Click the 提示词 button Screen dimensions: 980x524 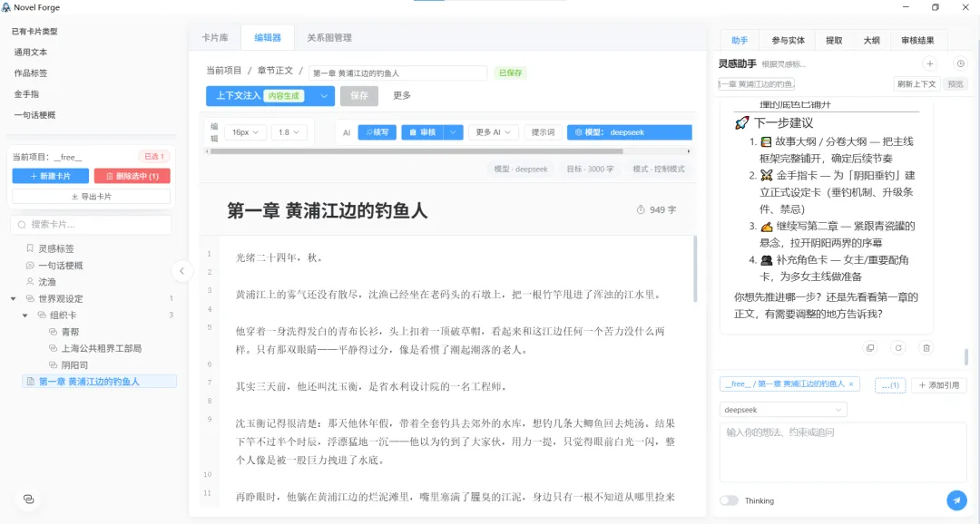click(543, 132)
